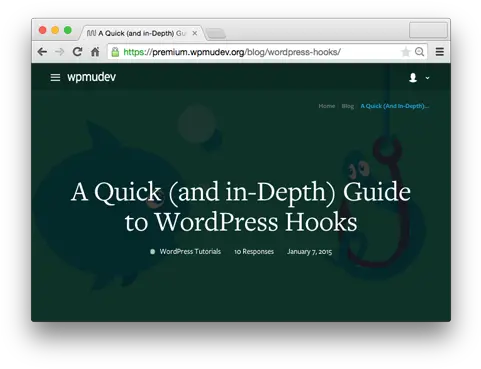
Task: Go to the Blog breadcrumb link
Action: 348,106
